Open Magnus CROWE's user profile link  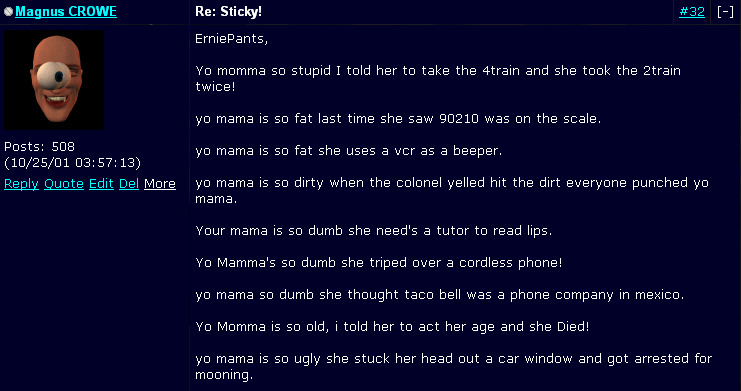[x=66, y=12]
